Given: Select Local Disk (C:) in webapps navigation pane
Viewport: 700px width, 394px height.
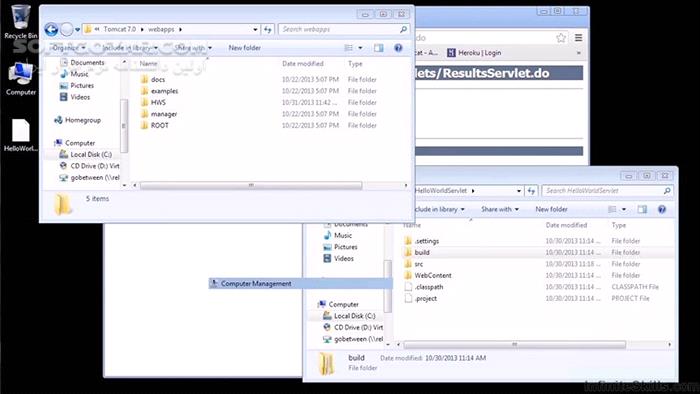Looking at the screenshot, I should click(x=86, y=154).
